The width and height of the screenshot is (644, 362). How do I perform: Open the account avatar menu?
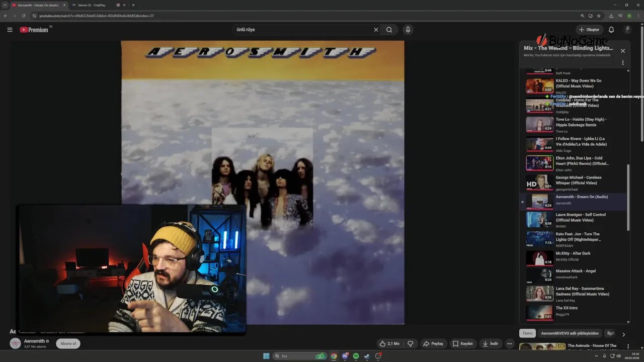pos(627,30)
